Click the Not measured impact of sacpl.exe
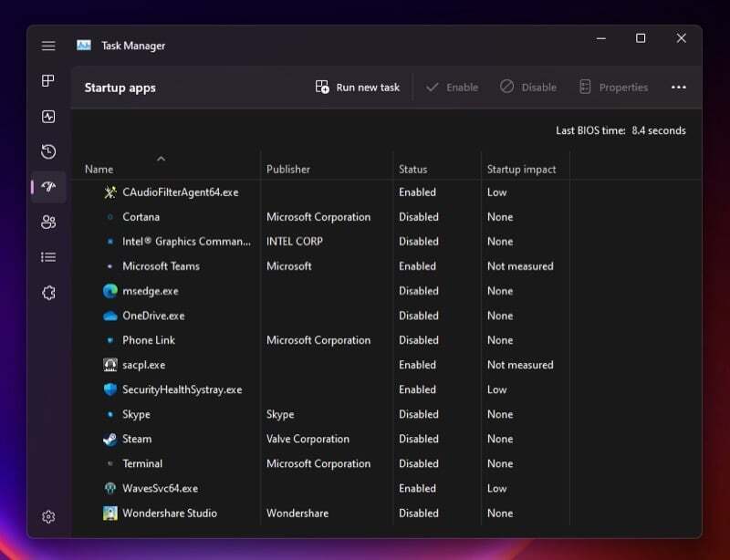Image resolution: width=730 pixels, height=560 pixels. [x=520, y=365]
